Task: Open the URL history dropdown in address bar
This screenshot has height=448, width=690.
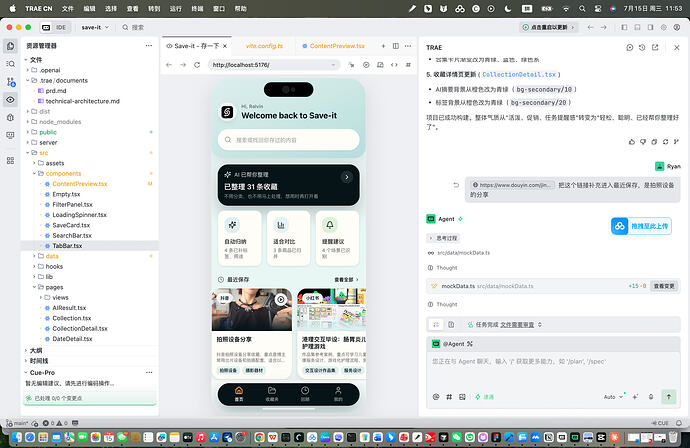Action: coord(333,65)
